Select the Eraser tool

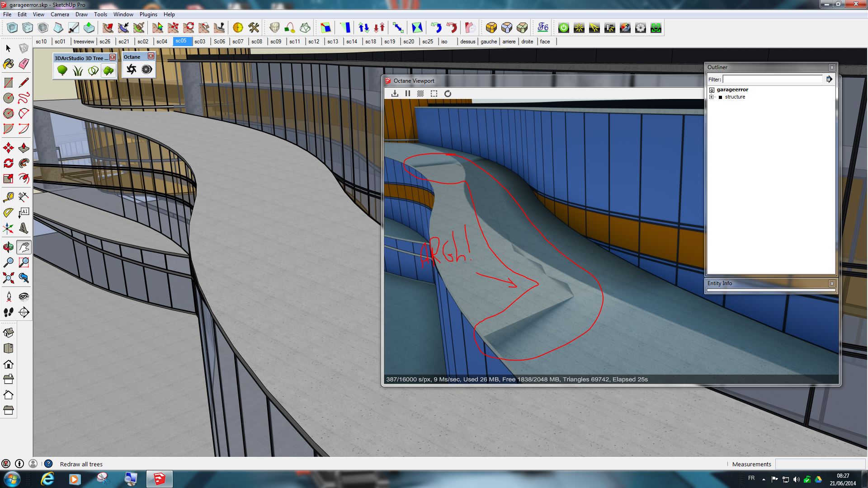24,64
